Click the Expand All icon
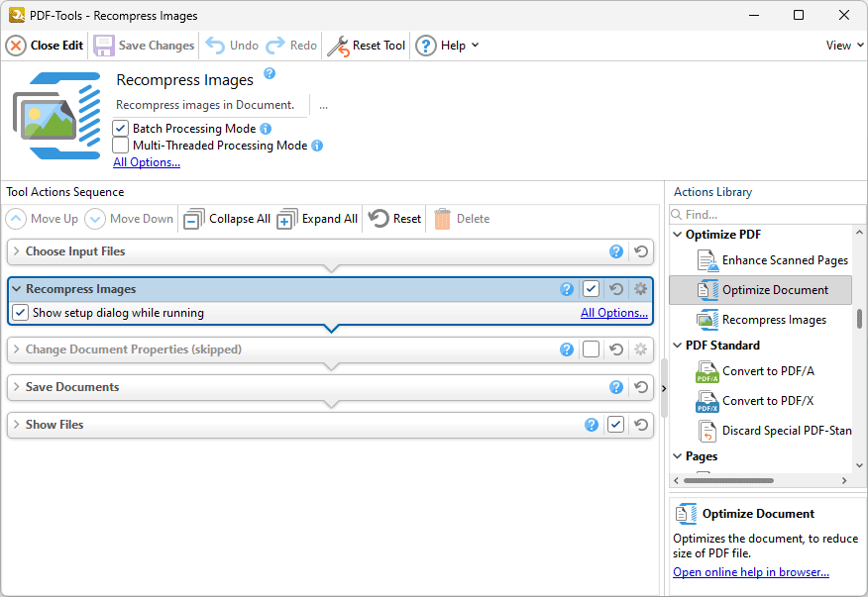The width and height of the screenshot is (868, 597). pos(287,219)
